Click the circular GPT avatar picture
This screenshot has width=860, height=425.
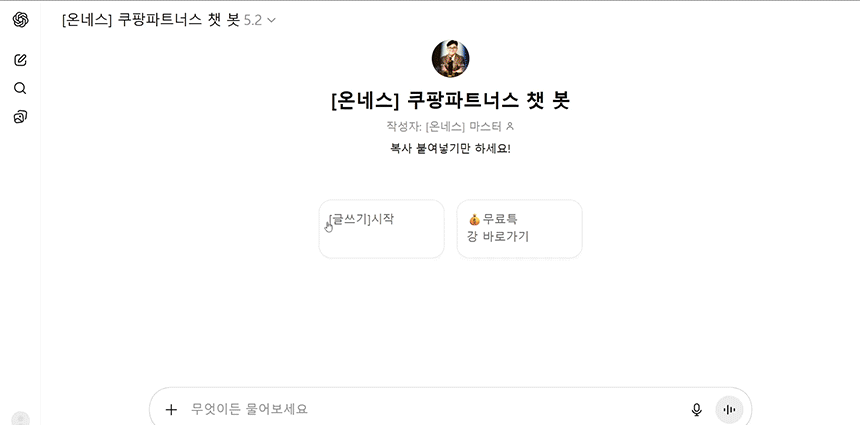point(450,59)
